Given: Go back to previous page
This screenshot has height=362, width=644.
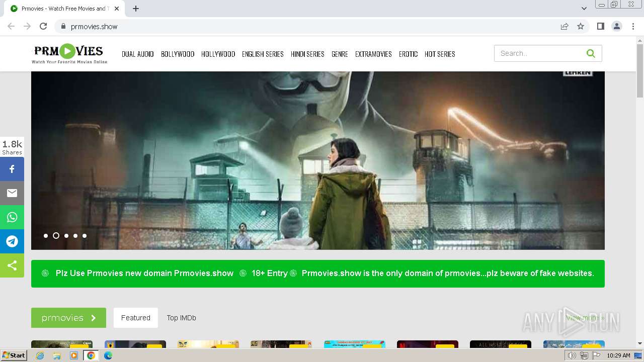Looking at the screenshot, I should [11, 26].
